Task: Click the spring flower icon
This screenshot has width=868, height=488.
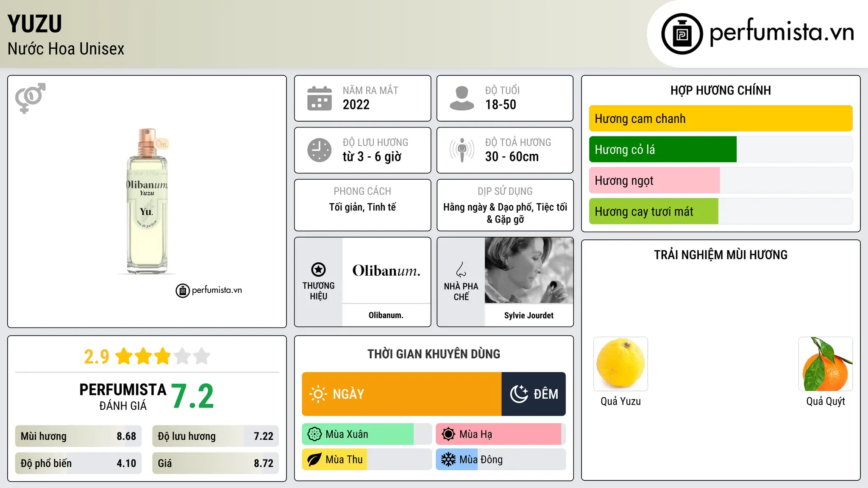Action: 314,434
